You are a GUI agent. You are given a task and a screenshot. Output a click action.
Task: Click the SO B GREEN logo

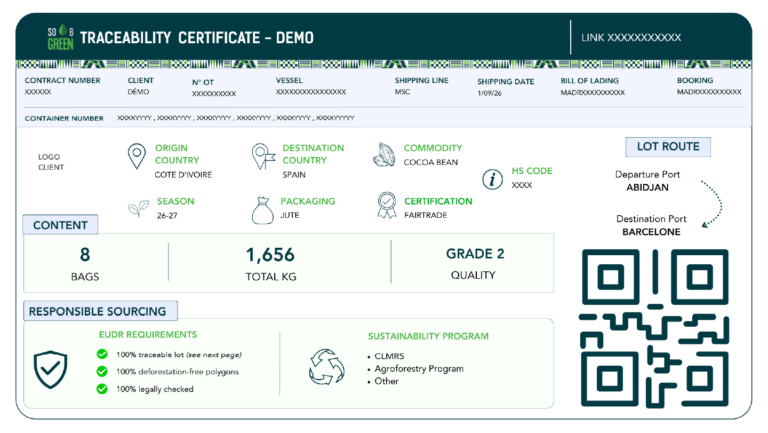60,38
